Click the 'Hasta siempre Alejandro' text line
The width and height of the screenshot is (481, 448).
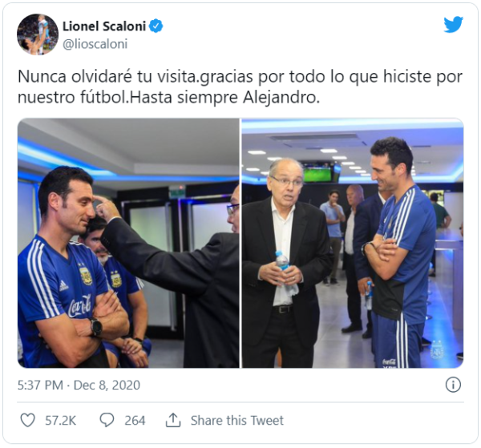coord(226,98)
